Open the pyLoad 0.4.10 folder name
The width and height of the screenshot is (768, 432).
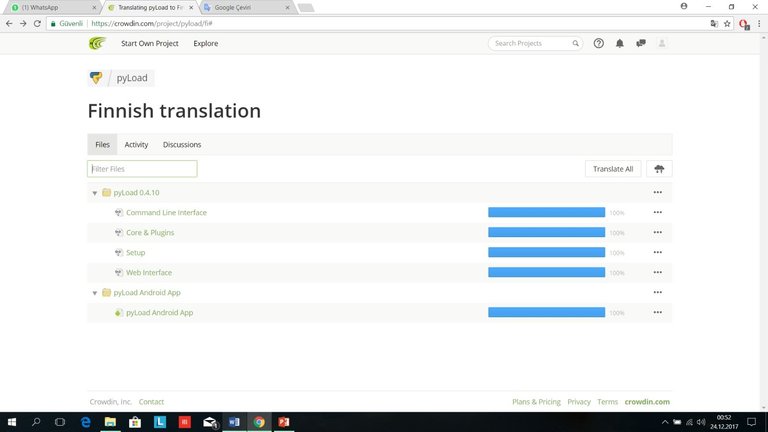[136, 192]
